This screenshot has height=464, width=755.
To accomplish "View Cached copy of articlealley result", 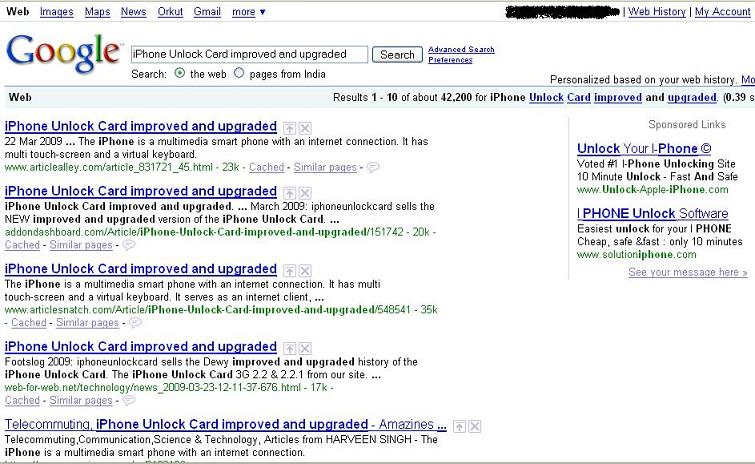I will [266, 167].
